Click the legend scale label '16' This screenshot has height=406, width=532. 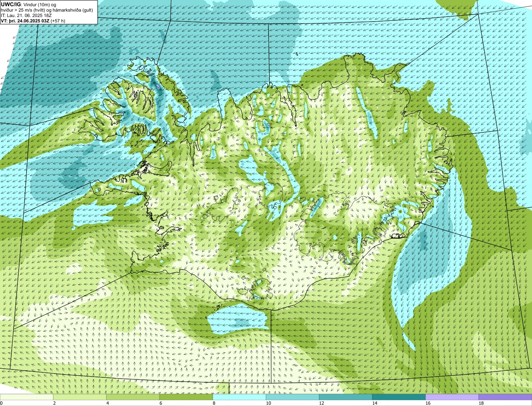point(428,403)
